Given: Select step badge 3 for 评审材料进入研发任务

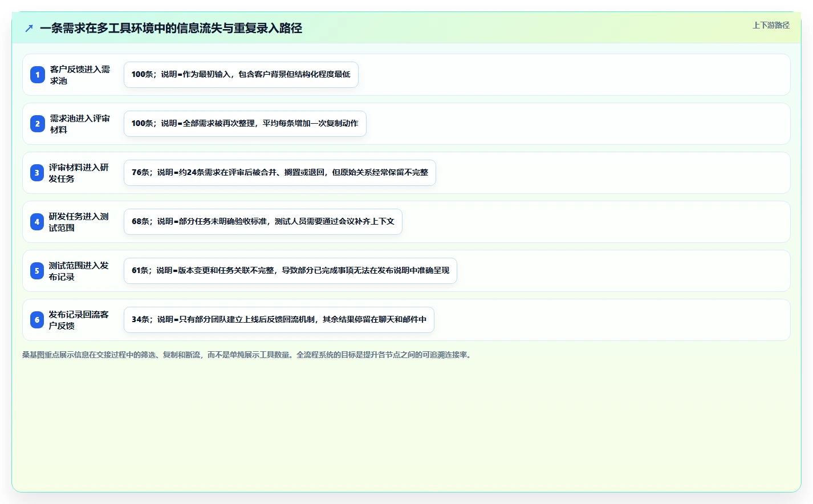Looking at the screenshot, I should tap(37, 173).
